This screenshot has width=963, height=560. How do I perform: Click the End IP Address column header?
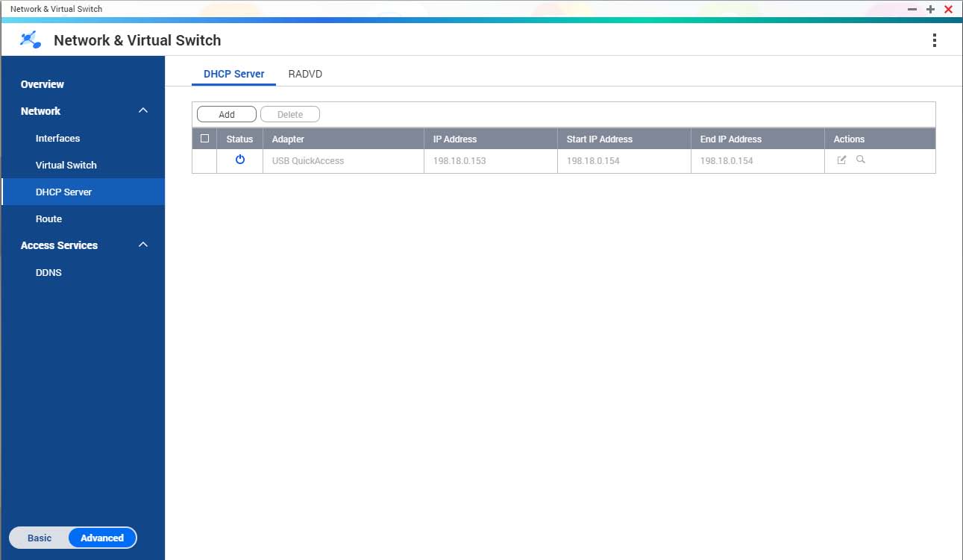[757, 139]
